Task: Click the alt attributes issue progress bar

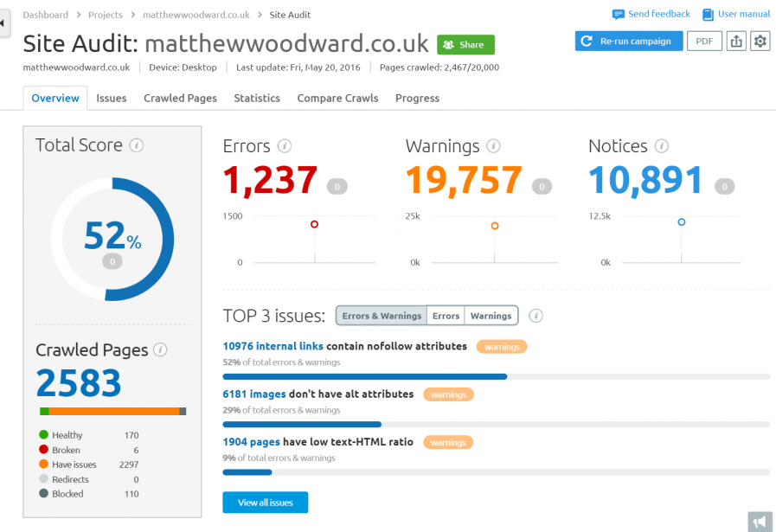Action: point(497,425)
